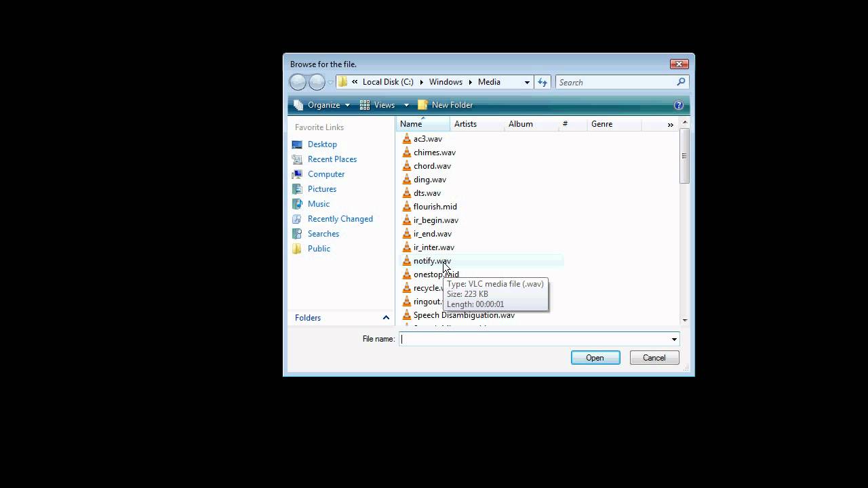Go to the Desktop link

(322, 144)
